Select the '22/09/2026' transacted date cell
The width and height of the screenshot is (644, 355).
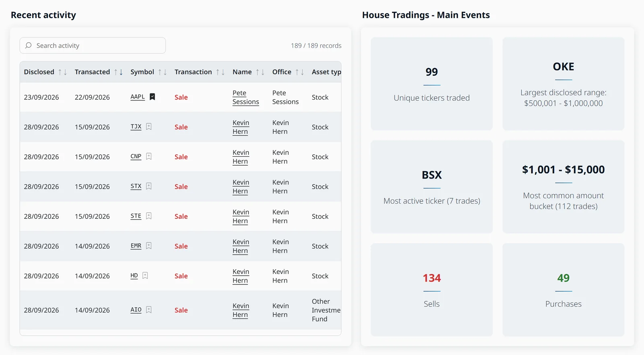pyautogui.click(x=92, y=98)
